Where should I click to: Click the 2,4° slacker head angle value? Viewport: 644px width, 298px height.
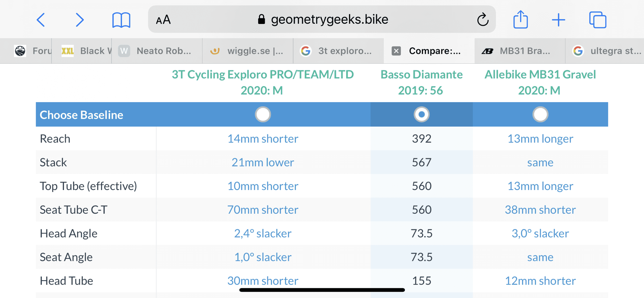263,234
